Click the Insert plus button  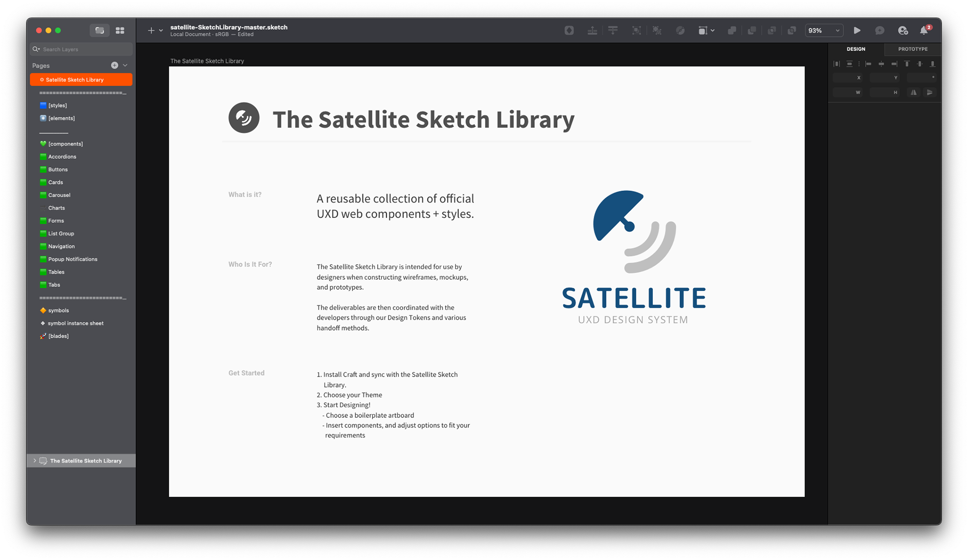point(151,30)
